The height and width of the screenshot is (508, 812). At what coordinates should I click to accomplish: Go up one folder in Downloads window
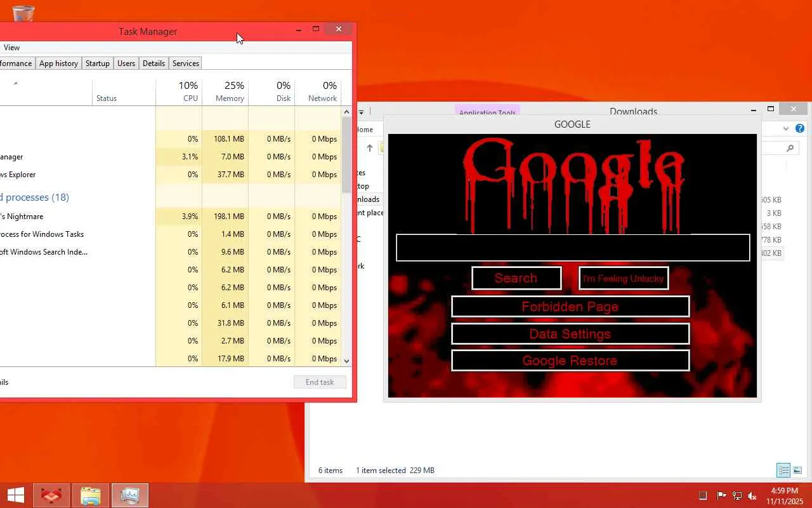[x=370, y=148]
